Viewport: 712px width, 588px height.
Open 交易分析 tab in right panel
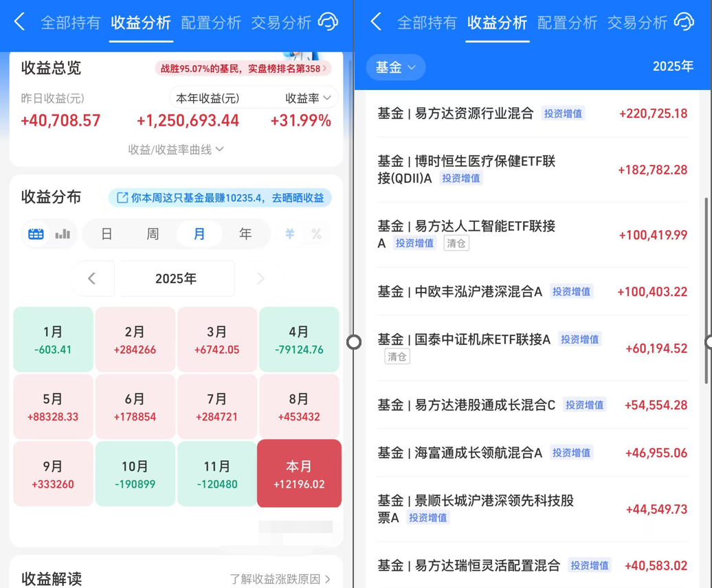[637, 23]
